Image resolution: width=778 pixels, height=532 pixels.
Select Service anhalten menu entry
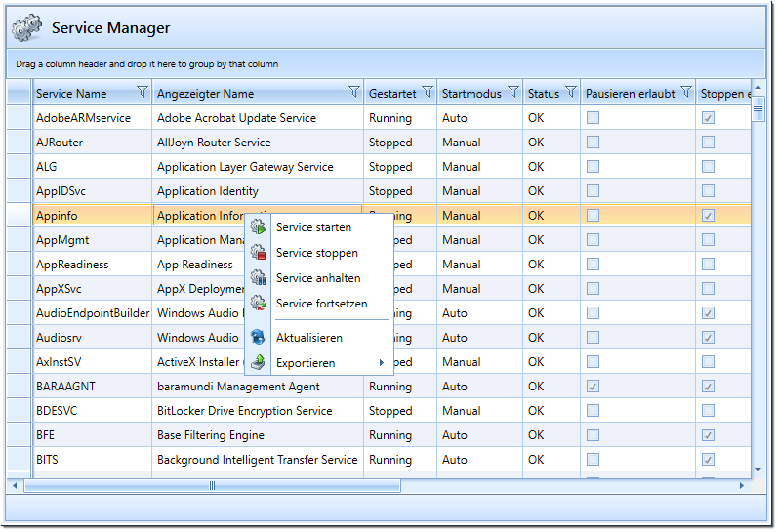click(x=320, y=278)
